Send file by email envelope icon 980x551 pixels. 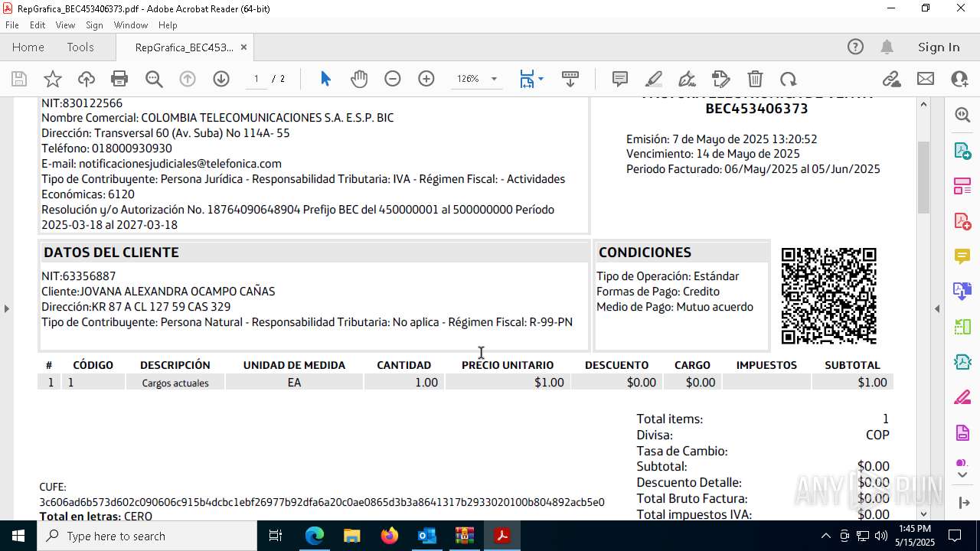tap(926, 79)
